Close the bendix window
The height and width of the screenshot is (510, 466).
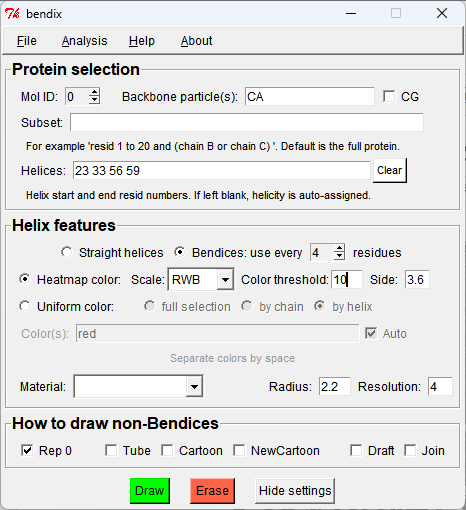[442, 14]
